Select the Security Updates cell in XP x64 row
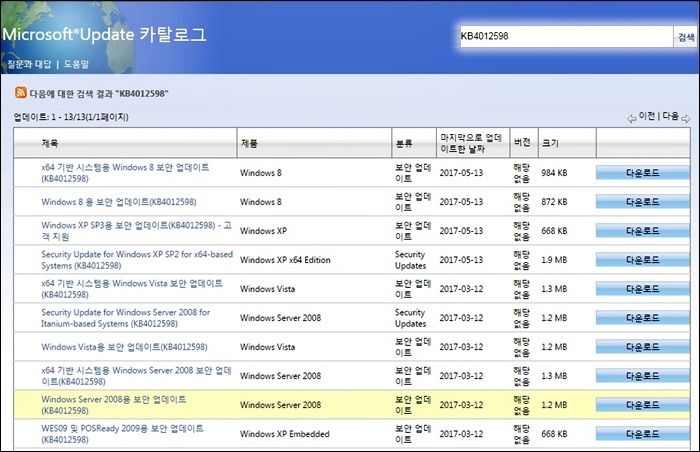The width and height of the screenshot is (700, 452). [x=410, y=260]
